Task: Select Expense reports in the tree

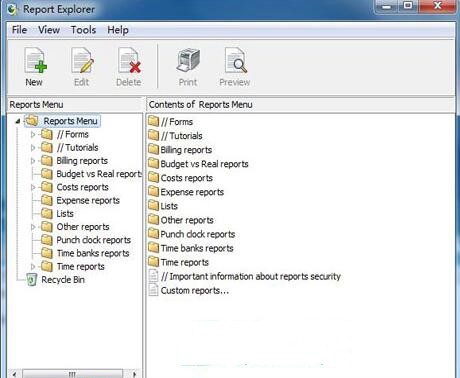Action: 88,201
